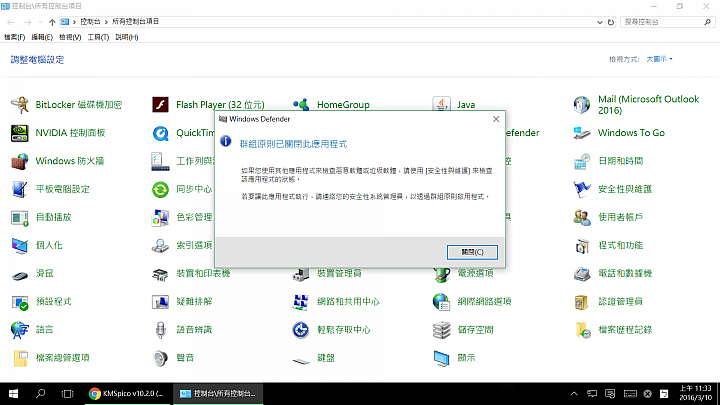Open taskbar search magnifier icon
The image size is (720, 405).
tap(40, 394)
